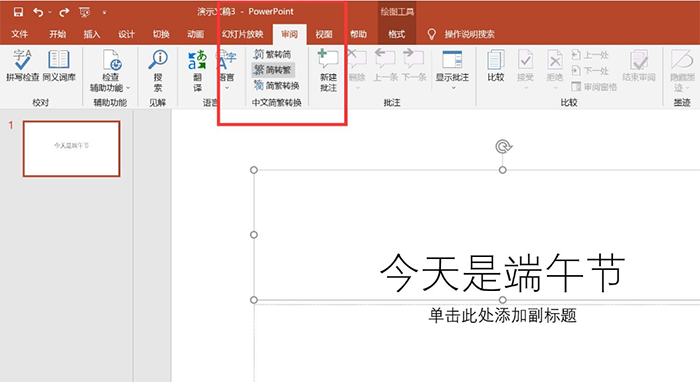
Task: Convert with 简转繁 button
Action: tap(273, 70)
